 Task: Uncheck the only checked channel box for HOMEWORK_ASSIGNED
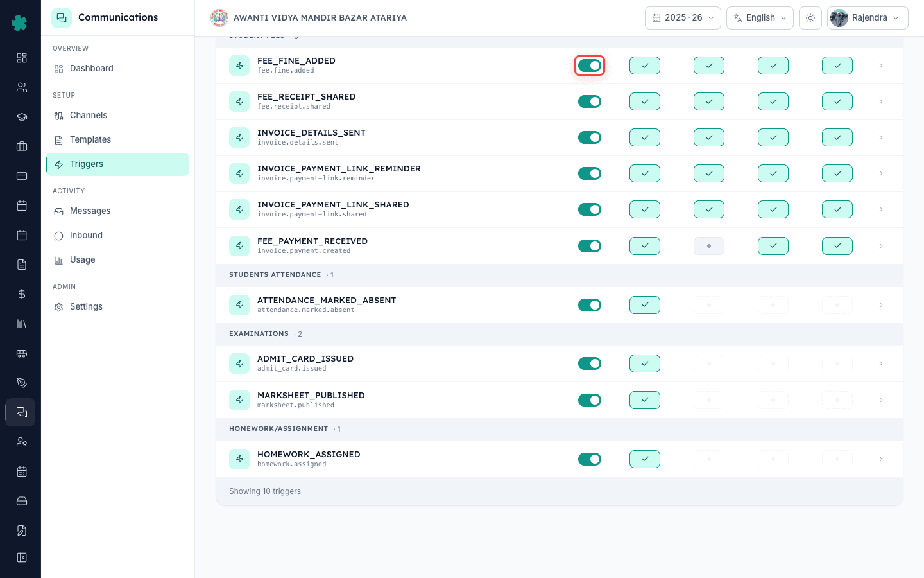coord(645,459)
